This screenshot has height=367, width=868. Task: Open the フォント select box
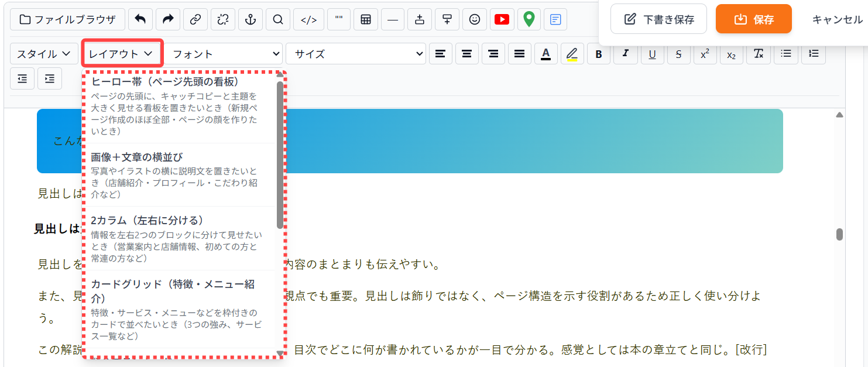pos(225,54)
